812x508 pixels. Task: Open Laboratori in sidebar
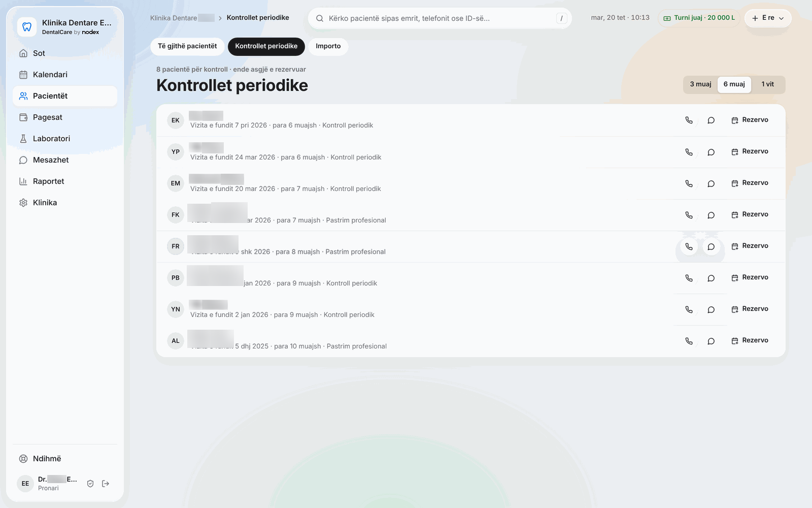[65, 139]
